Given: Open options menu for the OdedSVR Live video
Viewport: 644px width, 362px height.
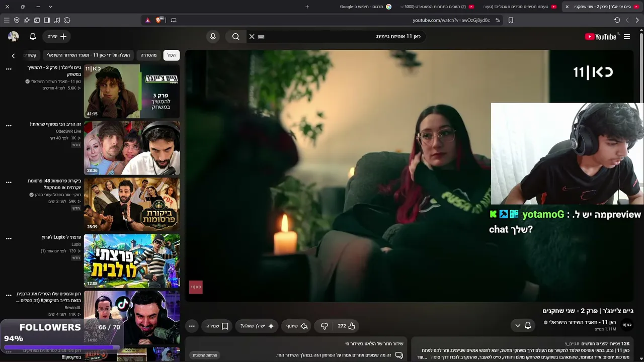Looking at the screenshot, I should 9,126.
